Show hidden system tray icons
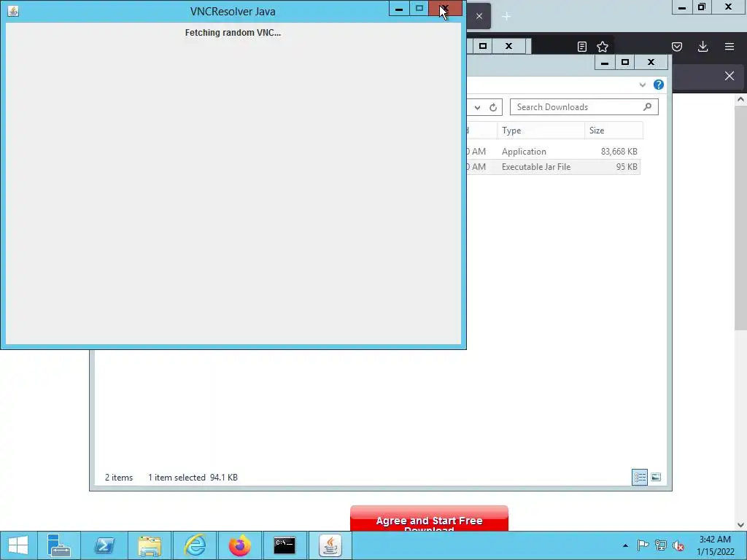 point(625,545)
